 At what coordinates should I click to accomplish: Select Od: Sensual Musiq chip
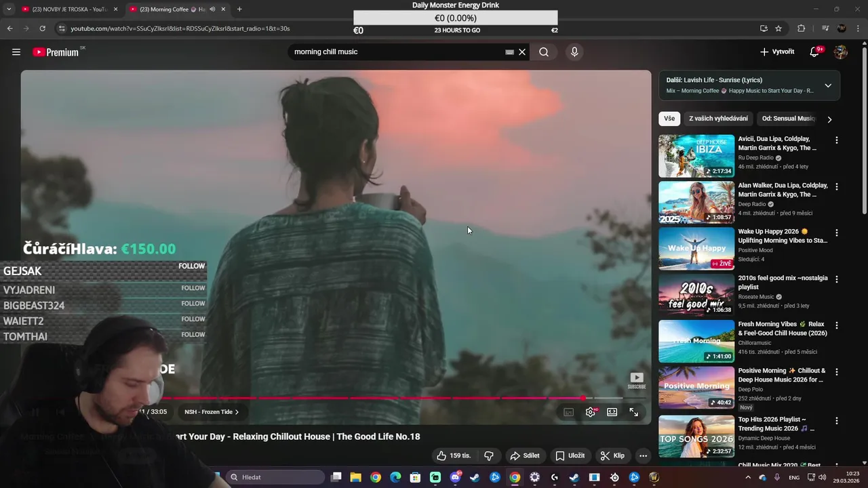tap(788, 119)
